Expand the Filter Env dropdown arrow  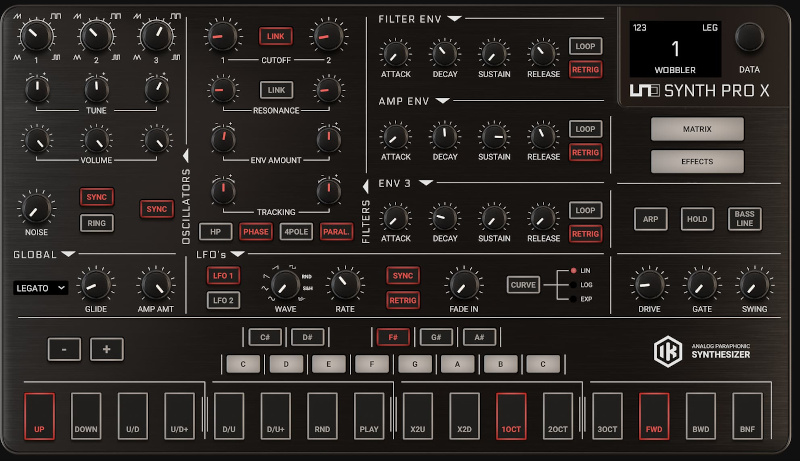coord(454,19)
